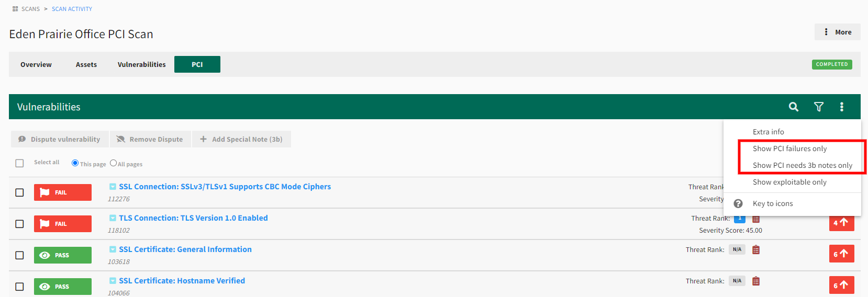This screenshot has width=868, height=297.
Task: Select the All pages radio button
Action: 113,163
